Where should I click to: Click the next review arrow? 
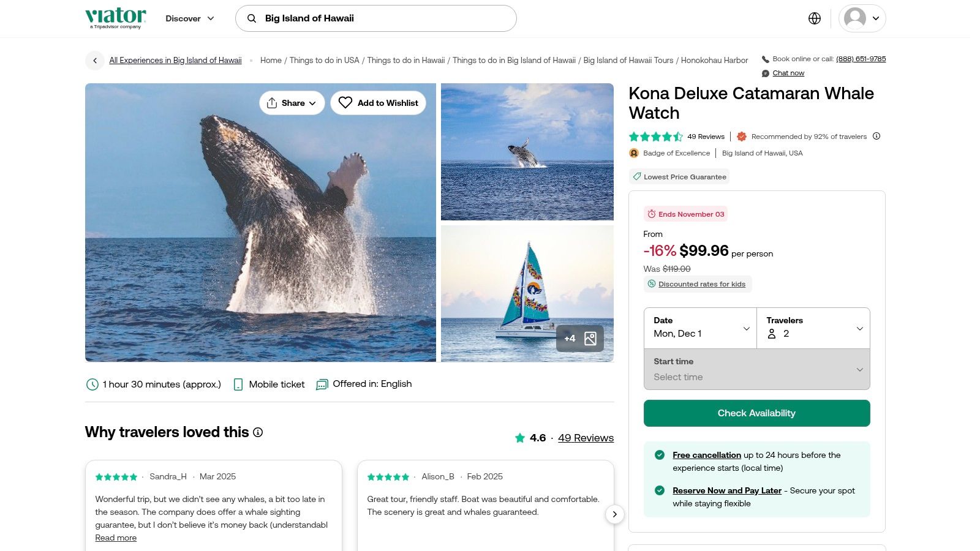pyautogui.click(x=614, y=514)
